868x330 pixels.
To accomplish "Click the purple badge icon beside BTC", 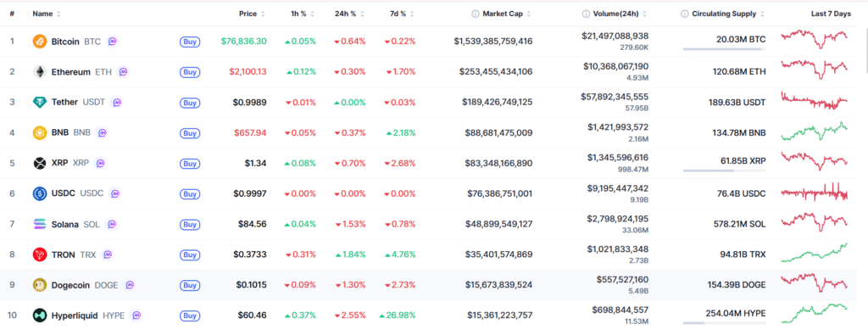I will pyautogui.click(x=113, y=41).
